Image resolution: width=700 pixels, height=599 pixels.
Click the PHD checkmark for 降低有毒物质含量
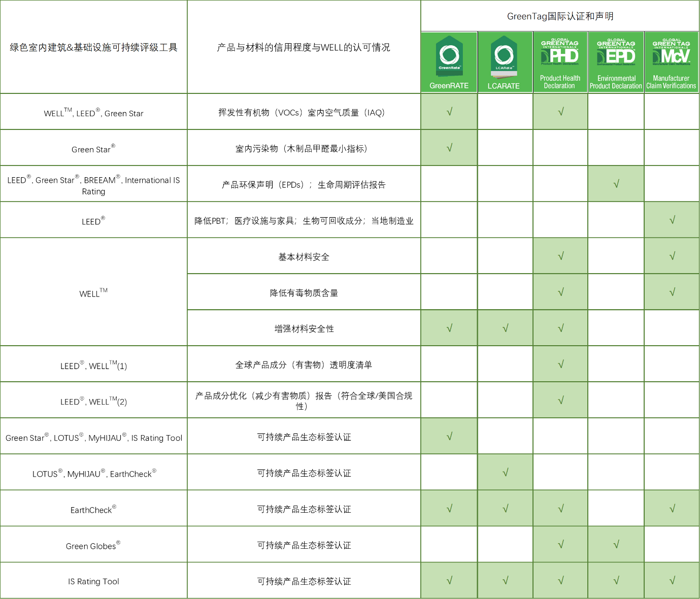click(x=561, y=292)
